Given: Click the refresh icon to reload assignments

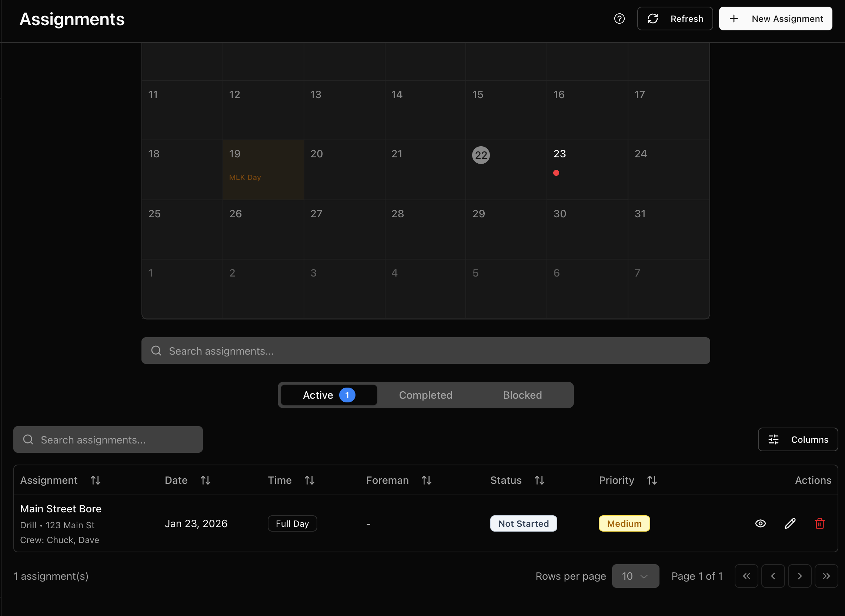Looking at the screenshot, I should pyautogui.click(x=653, y=18).
